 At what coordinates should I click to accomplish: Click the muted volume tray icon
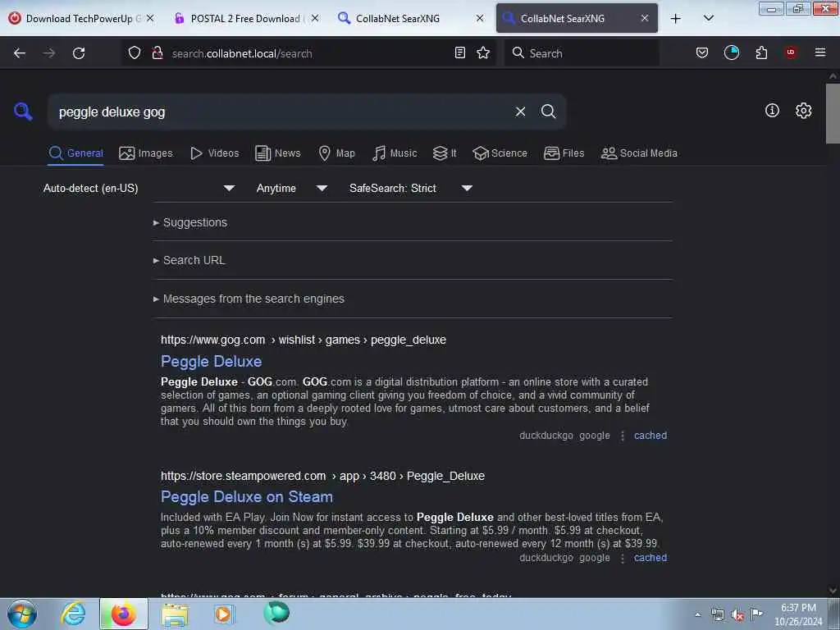(x=737, y=614)
